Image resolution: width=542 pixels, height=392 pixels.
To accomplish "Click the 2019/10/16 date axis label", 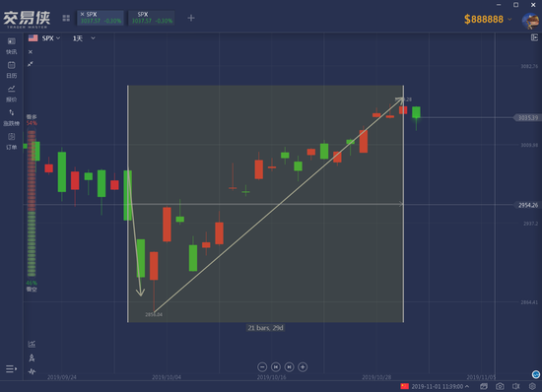I will coord(271,377).
